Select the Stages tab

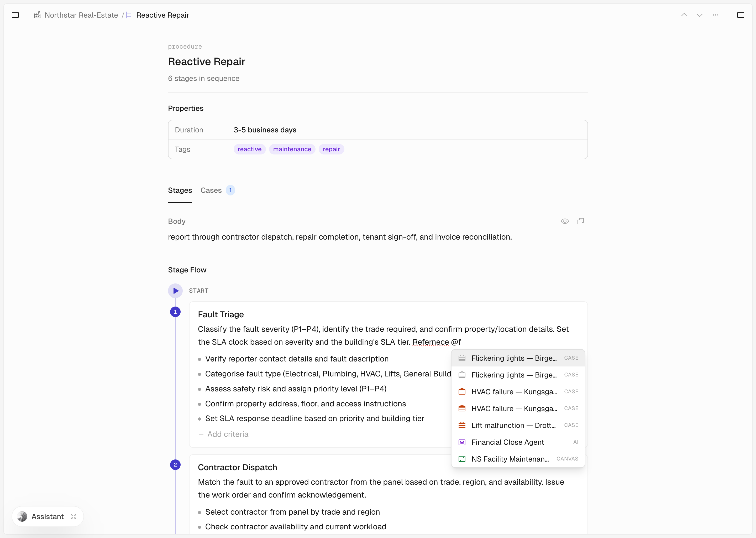coord(180,190)
